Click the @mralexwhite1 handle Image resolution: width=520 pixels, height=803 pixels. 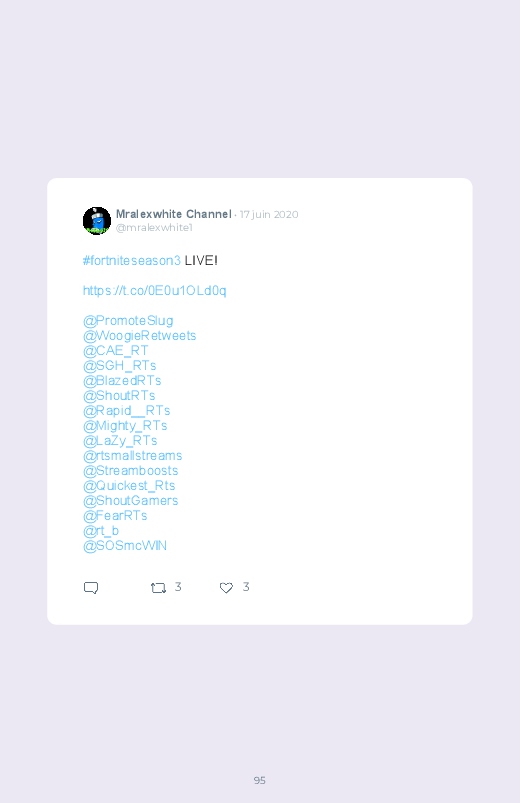(154, 227)
